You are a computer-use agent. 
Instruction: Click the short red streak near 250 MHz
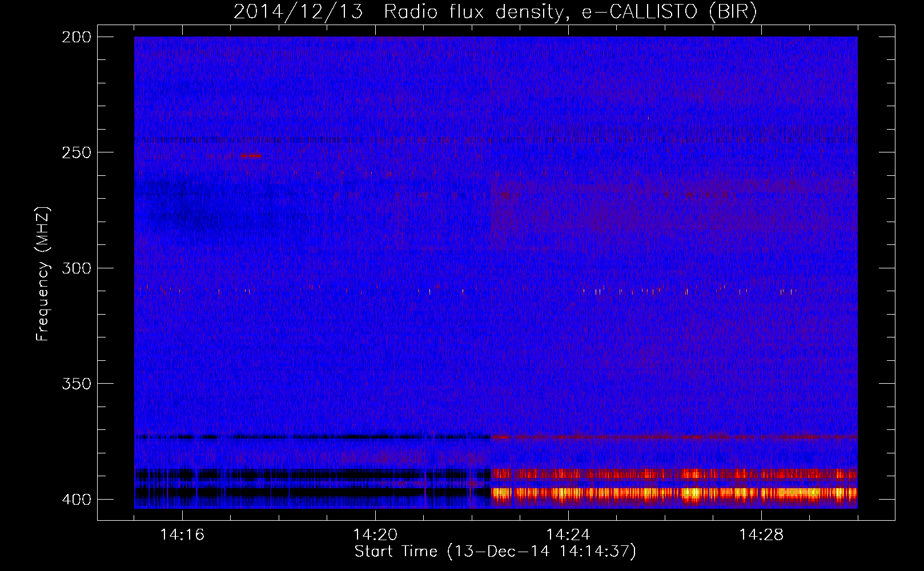click(x=250, y=156)
